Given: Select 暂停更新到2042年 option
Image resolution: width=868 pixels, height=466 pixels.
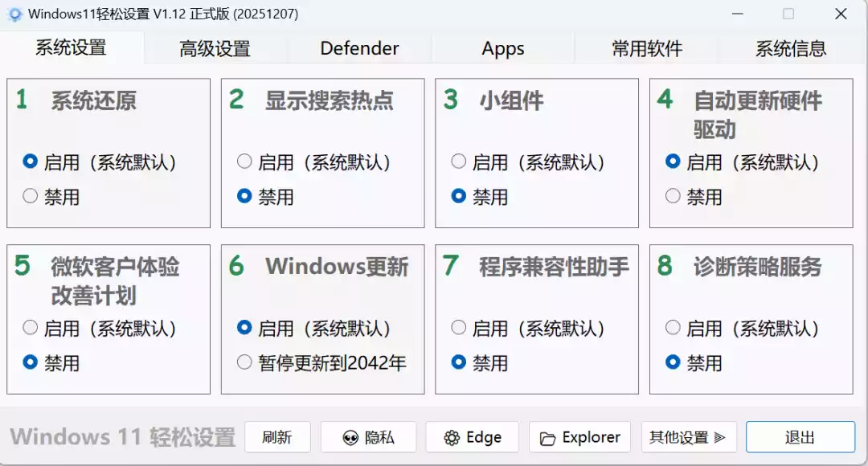Looking at the screenshot, I should (244, 362).
